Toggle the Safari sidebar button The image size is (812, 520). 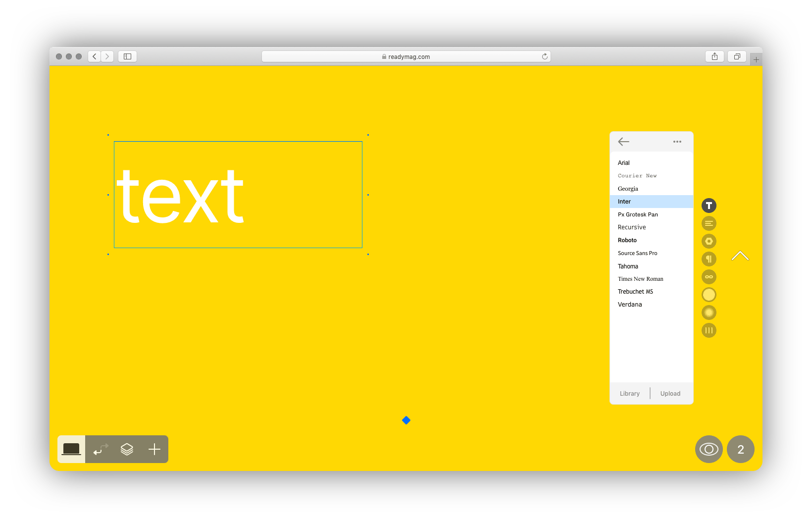[x=127, y=56]
